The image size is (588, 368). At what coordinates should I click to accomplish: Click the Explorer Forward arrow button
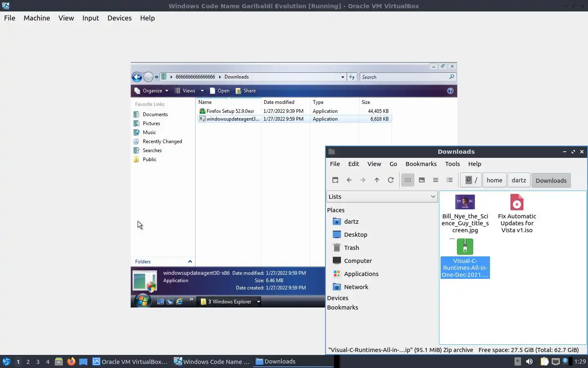pyautogui.click(x=148, y=77)
